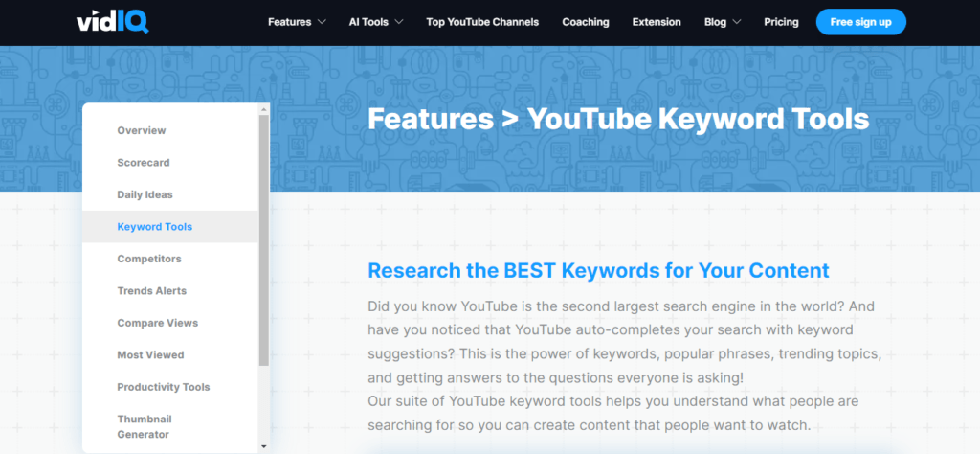Click the sidebar scrollbar thumb
The image size is (980, 454).
click(263, 240)
